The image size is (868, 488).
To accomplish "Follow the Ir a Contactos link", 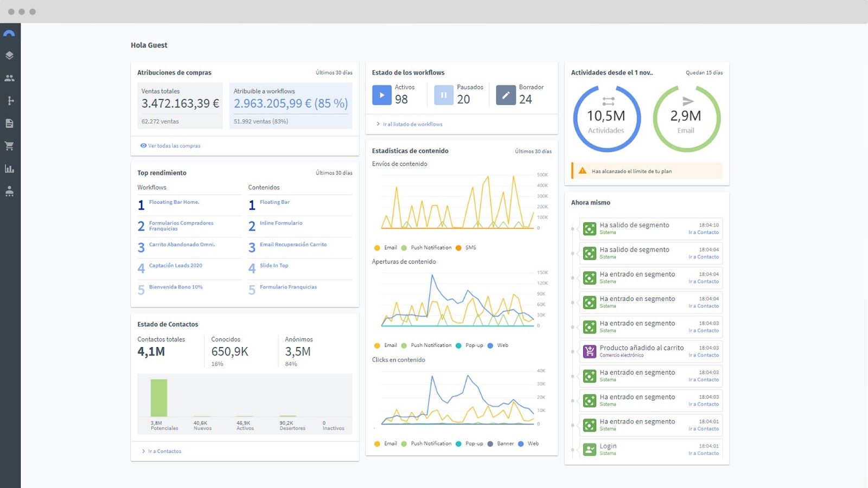I will [162, 451].
